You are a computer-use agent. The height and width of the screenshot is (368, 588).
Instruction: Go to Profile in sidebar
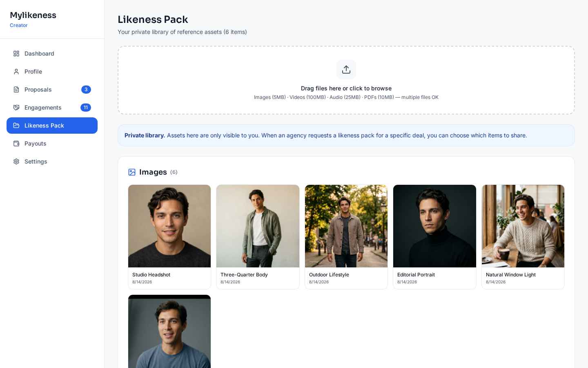(x=52, y=72)
